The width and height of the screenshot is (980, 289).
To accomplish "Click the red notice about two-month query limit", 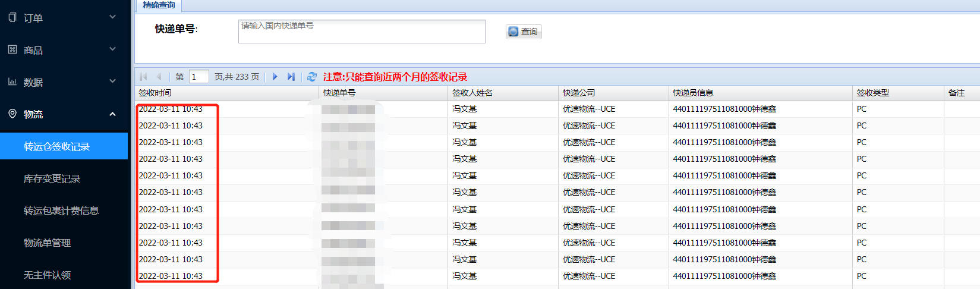I will [395, 77].
